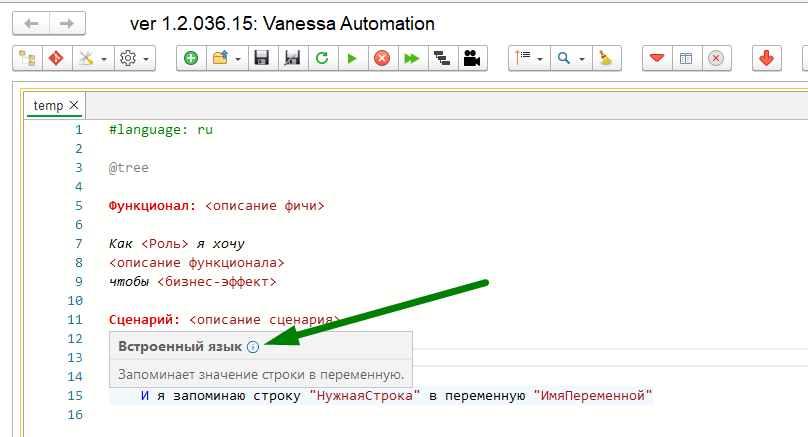Click the black step hierarchy icon
808x437 pixels.
coord(442,58)
